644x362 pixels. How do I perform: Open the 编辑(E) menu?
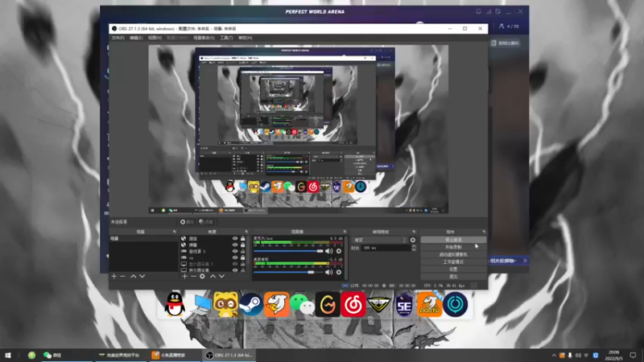[x=136, y=38]
